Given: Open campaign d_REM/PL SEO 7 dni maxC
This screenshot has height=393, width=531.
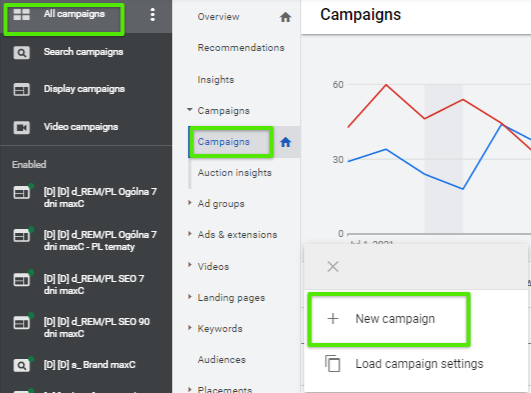Looking at the screenshot, I should (94, 285).
